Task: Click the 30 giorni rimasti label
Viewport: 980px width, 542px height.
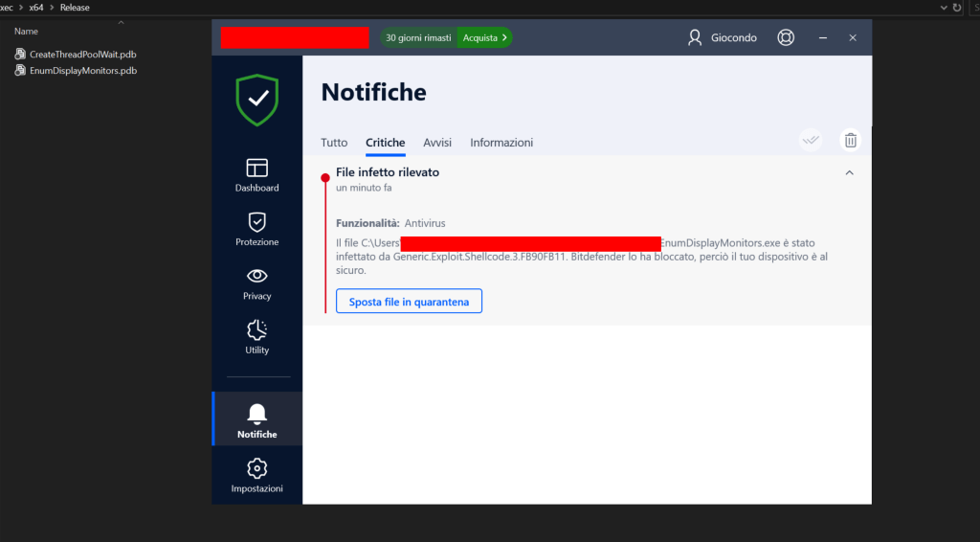Action: point(418,37)
